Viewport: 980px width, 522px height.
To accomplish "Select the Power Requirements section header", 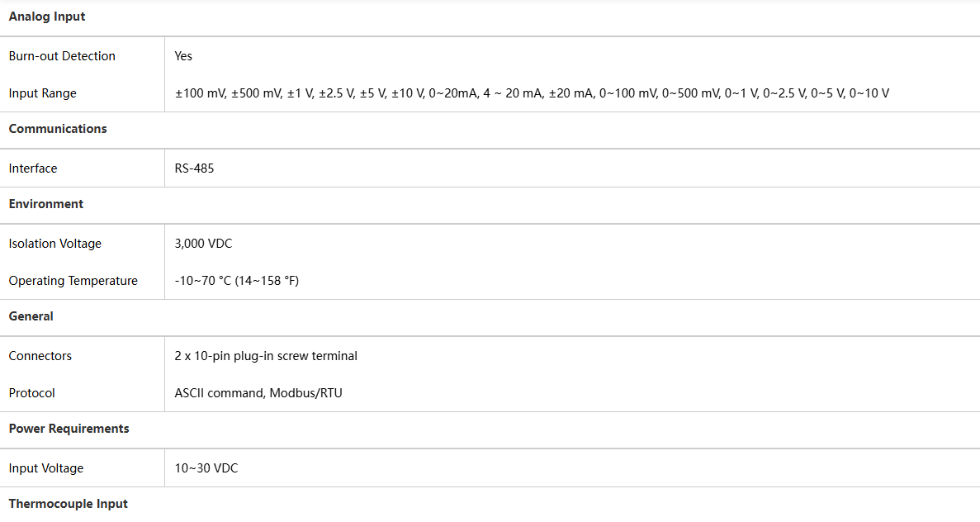I will [x=69, y=429].
